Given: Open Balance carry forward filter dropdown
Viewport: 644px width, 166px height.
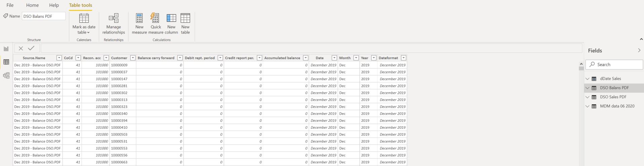Looking at the screenshot, I should [180, 58].
